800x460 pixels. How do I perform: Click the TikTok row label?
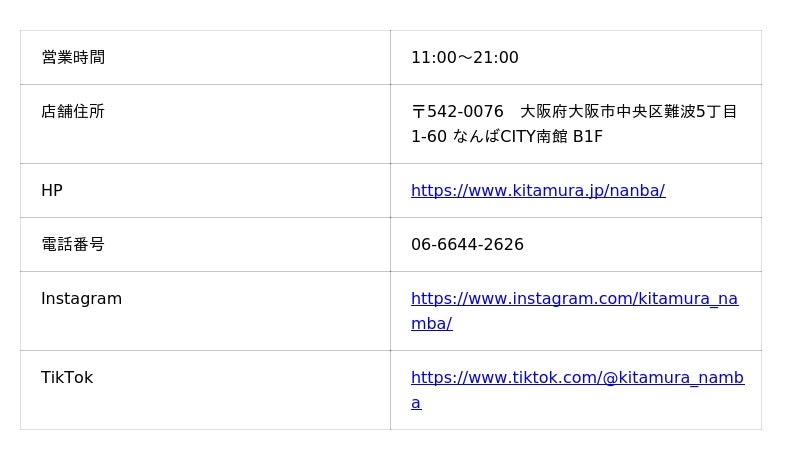coord(67,377)
